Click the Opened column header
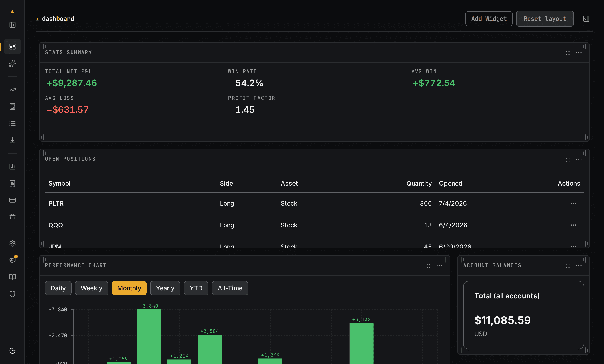 [x=451, y=183]
